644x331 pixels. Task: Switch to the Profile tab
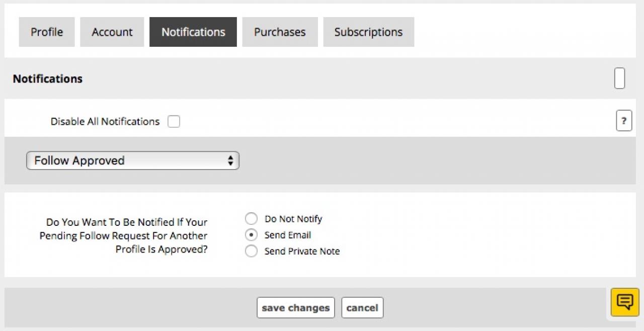47,32
